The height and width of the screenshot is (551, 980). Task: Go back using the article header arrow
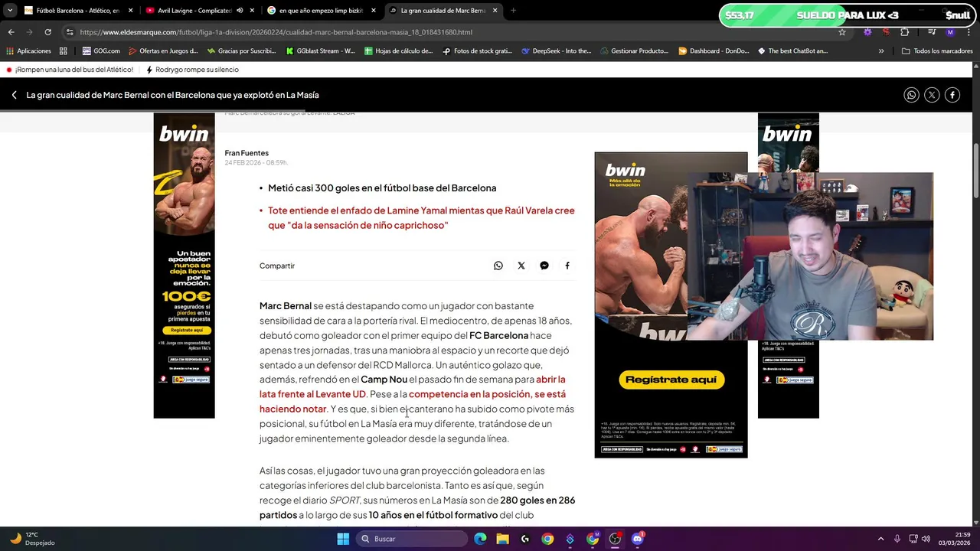[x=14, y=95]
